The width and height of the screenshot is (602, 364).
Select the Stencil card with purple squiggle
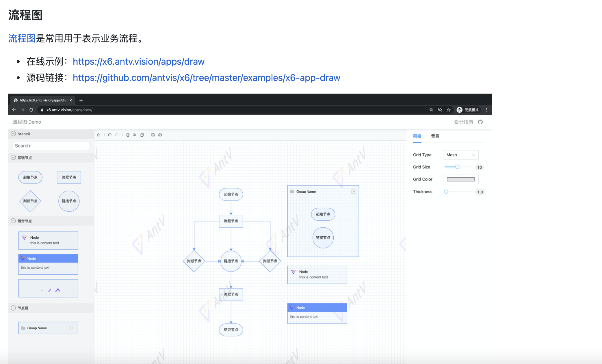(48, 288)
